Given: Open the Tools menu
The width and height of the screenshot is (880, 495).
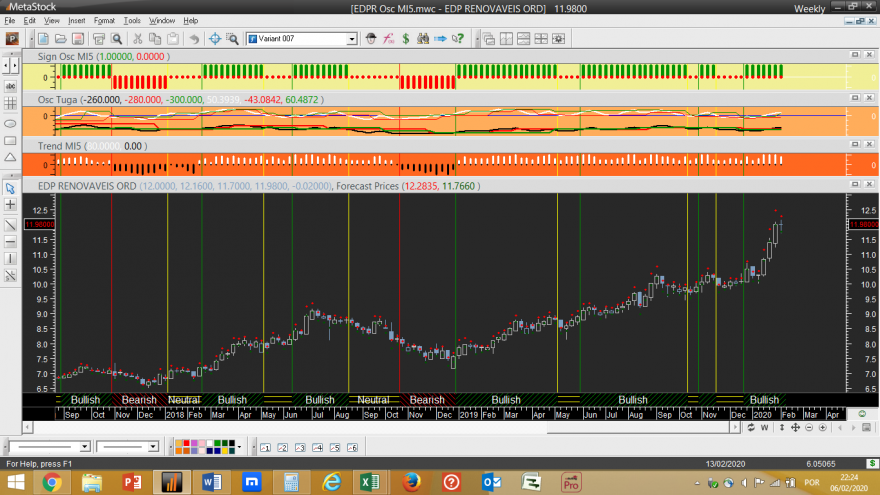Looking at the screenshot, I should [x=132, y=21].
